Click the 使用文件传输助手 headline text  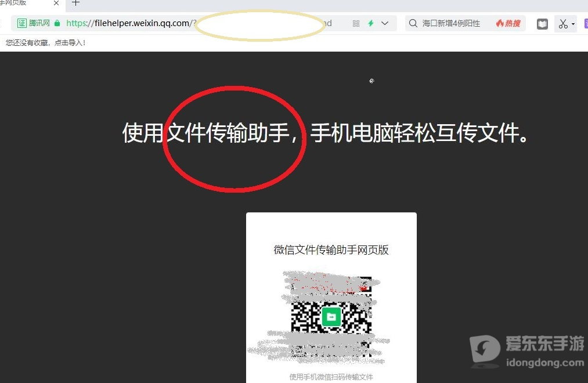tap(206, 133)
